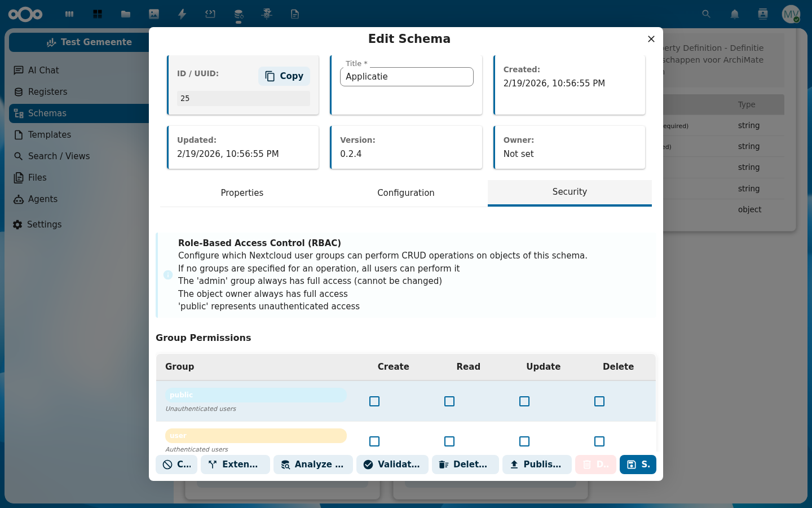Open the Contacts icon in the top bar
The height and width of the screenshot is (508, 812).
pos(762,14)
